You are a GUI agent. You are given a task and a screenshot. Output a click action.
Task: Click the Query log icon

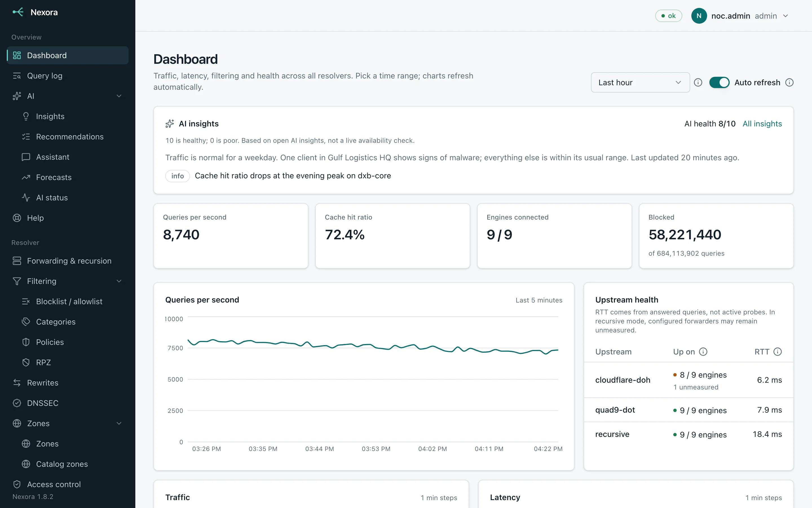(17, 76)
